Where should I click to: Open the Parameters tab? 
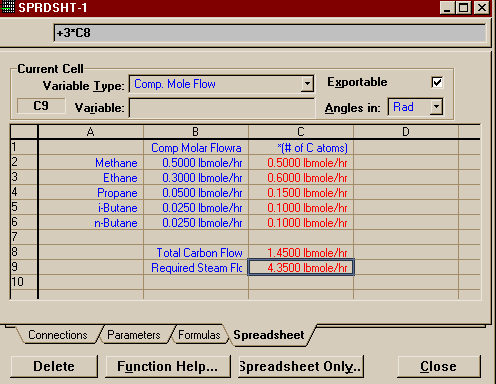(x=134, y=335)
